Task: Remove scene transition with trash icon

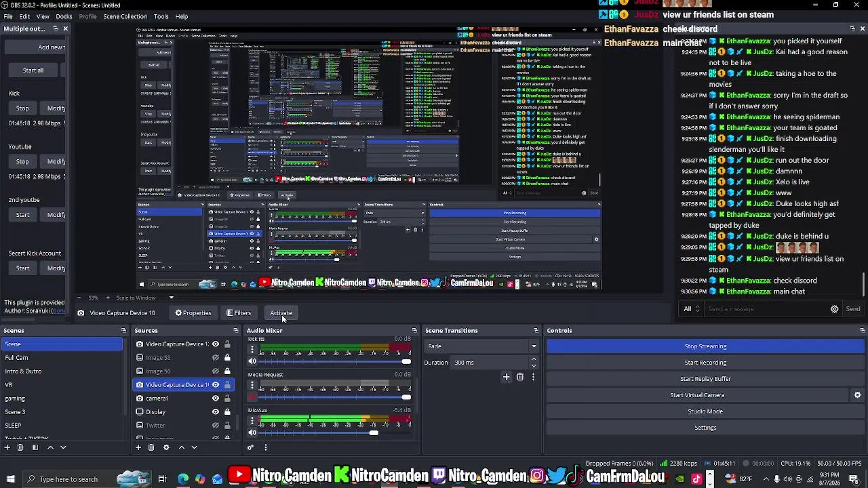Action: coord(520,377)
